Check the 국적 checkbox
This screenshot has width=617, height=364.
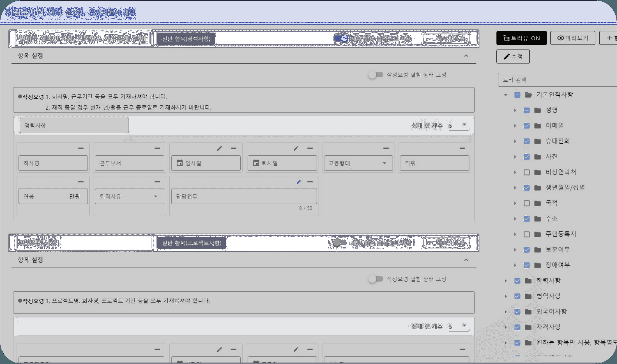point(526,203)
